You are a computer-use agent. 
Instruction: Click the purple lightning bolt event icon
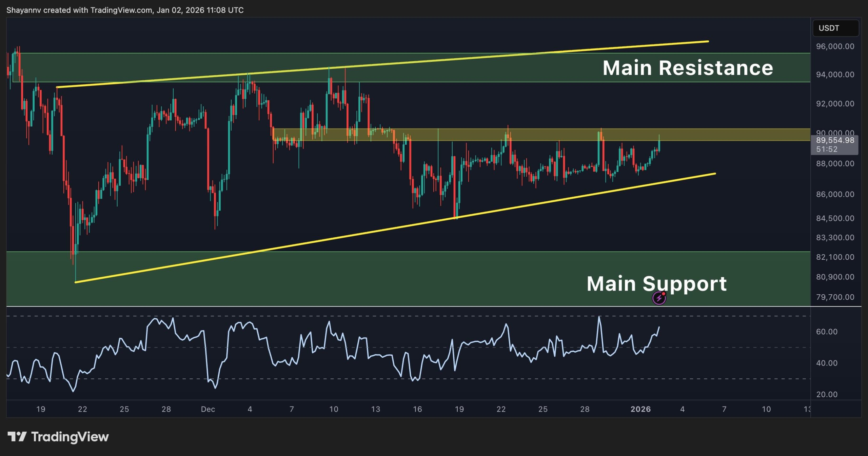pos(659,298)
